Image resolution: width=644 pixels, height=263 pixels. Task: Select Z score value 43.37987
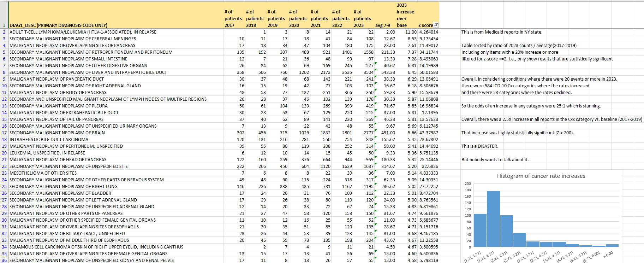428,133
